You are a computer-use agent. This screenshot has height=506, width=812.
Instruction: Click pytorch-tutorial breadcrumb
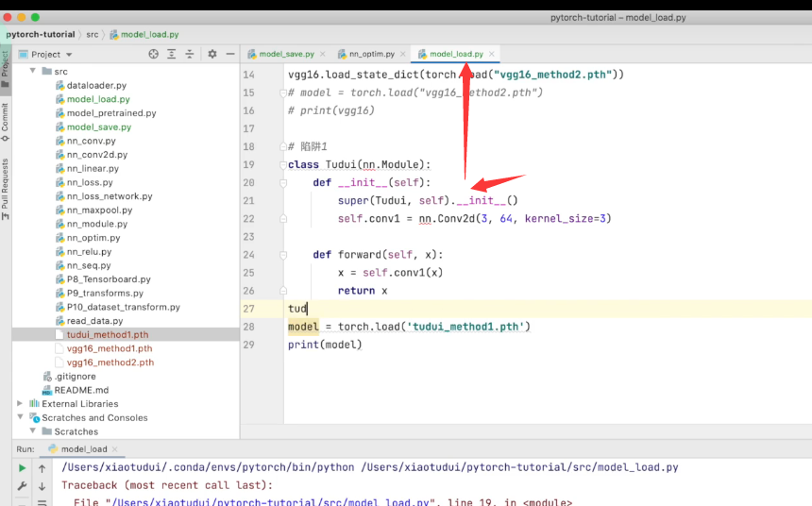pyautogui.click(x=41, y=34)
